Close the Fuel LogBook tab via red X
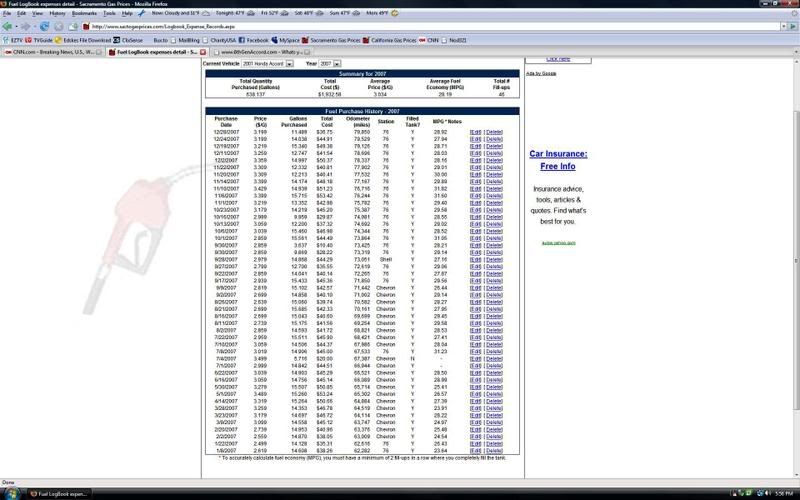This screenshot has height=500, width=800. point(203,52)
